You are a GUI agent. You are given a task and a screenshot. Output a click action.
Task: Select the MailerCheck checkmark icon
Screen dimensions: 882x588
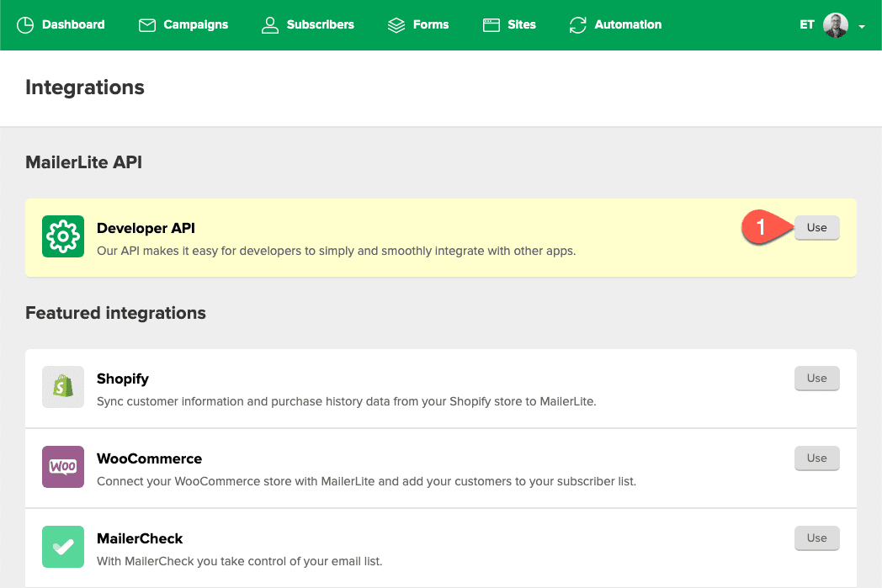tap(62, 548)
